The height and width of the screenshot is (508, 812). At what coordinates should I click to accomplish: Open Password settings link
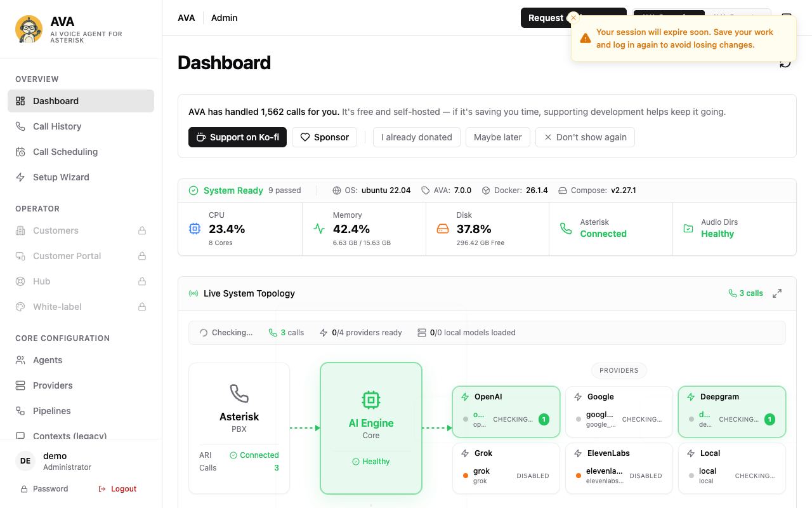pyautogui.click(x=44, y=489)
